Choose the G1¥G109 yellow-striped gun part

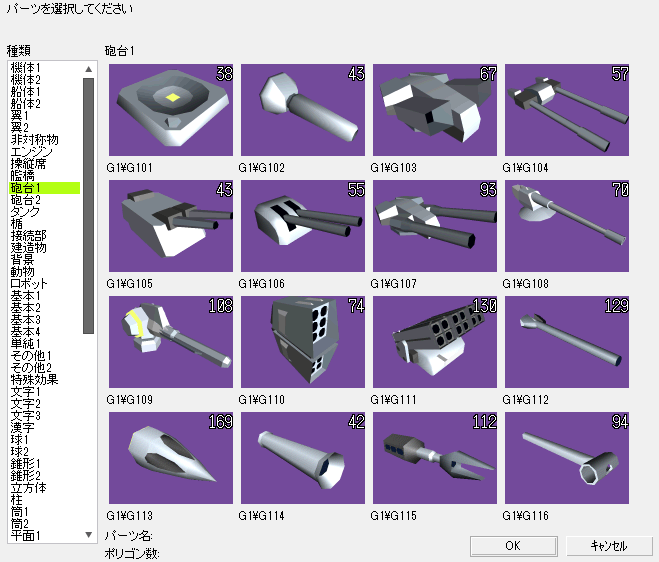click(x=171, y=342)
